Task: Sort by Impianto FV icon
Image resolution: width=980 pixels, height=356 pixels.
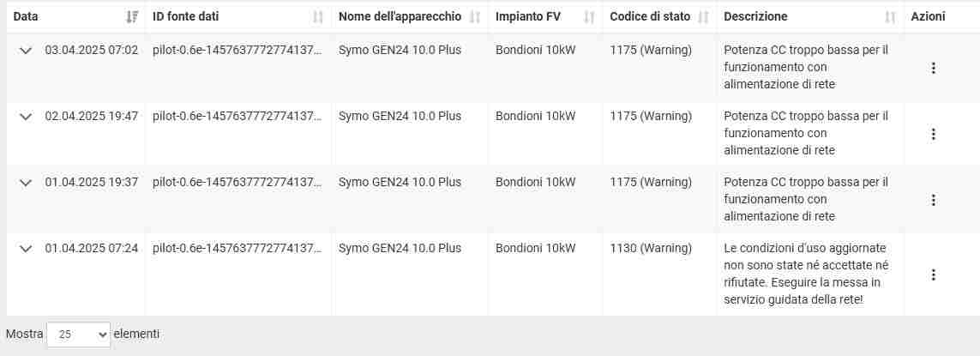Action: (589, 17)
